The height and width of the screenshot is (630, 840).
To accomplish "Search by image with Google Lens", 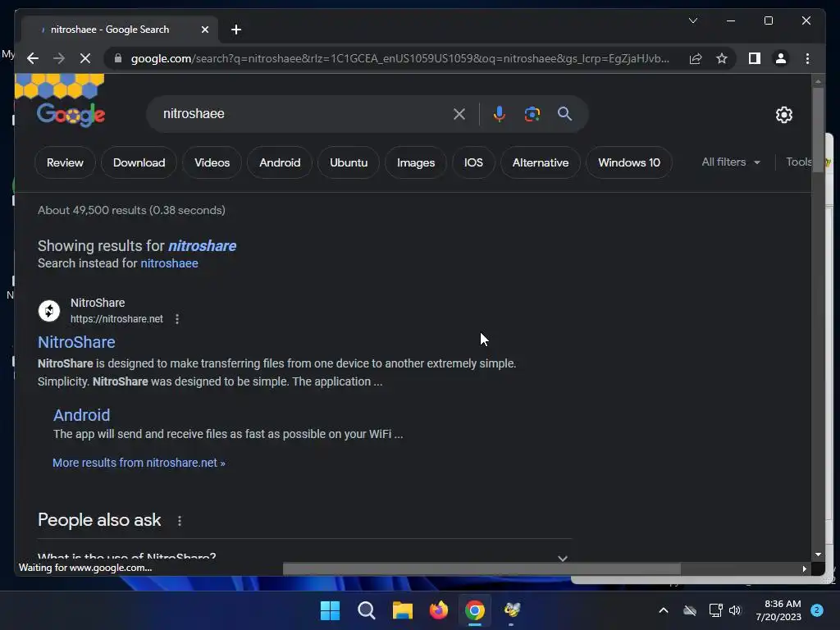I will (532, 113).
